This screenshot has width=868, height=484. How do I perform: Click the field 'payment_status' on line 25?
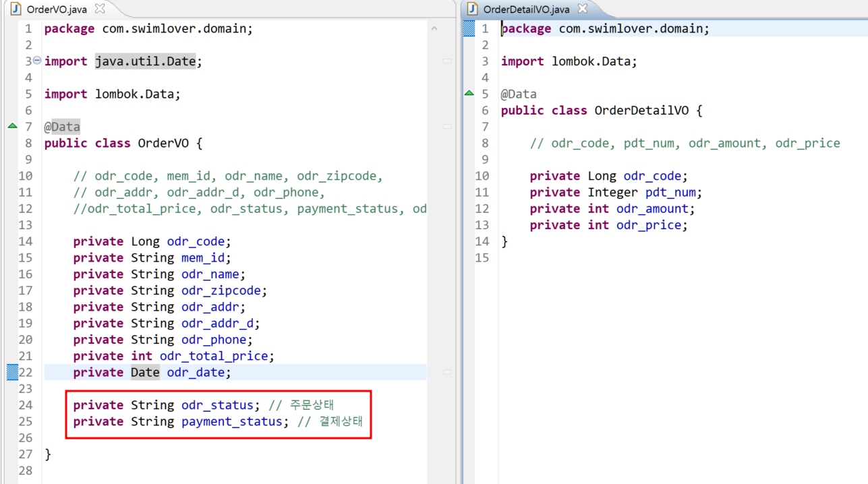tap(231, 421)
